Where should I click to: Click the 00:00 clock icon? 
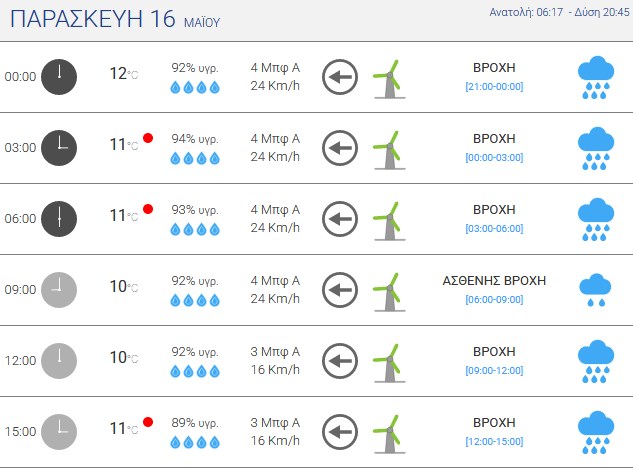59,77
